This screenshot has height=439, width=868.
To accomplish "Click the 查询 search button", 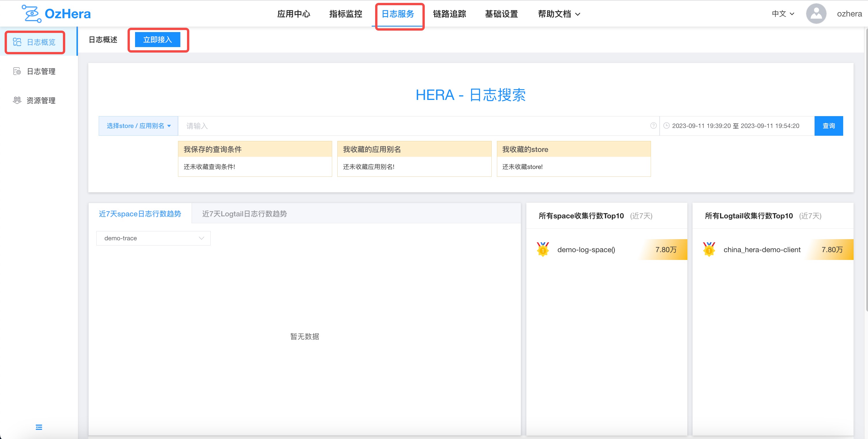I will pos(828,126).
